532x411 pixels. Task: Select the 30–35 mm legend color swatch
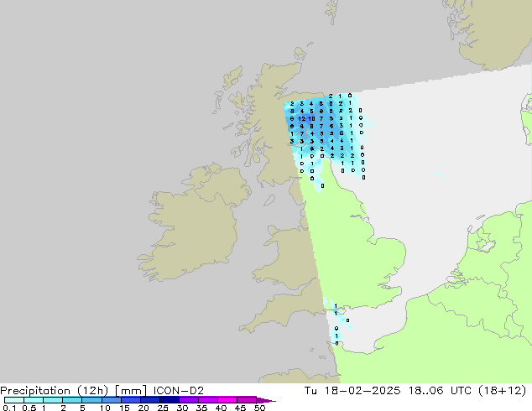tap(188, 400)
